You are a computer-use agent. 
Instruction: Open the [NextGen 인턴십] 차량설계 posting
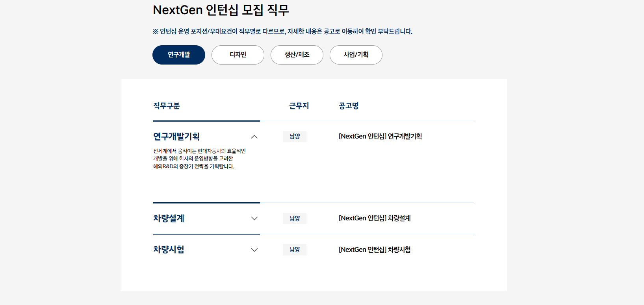point(374,218)
